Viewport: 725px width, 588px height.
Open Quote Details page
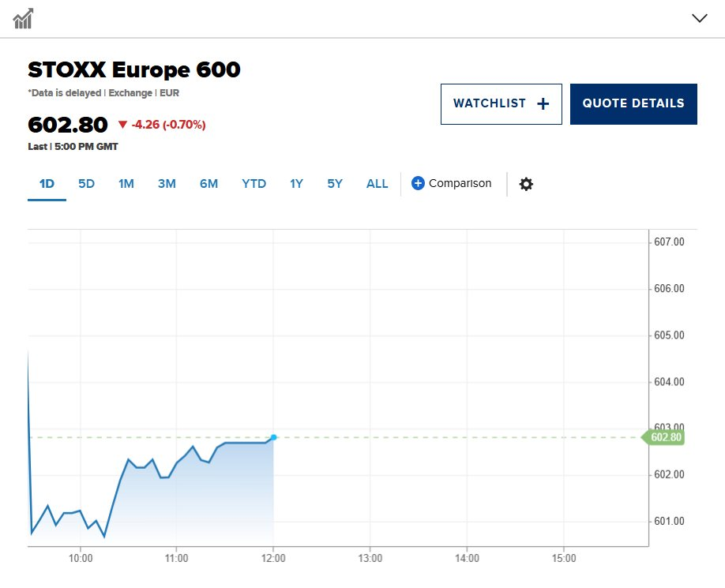[x=633, y=104]
